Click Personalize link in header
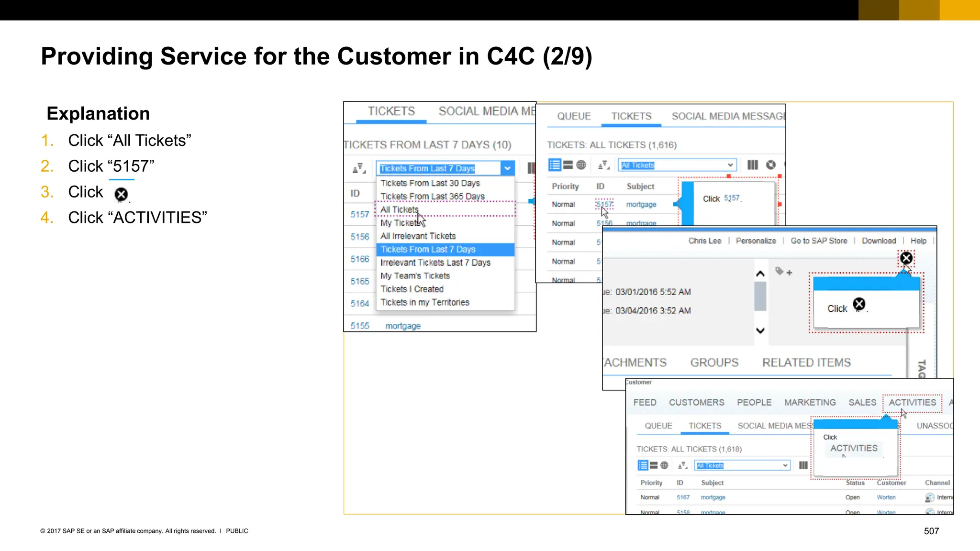The width and height of the screenshot is (980, 551). point(756,241)
